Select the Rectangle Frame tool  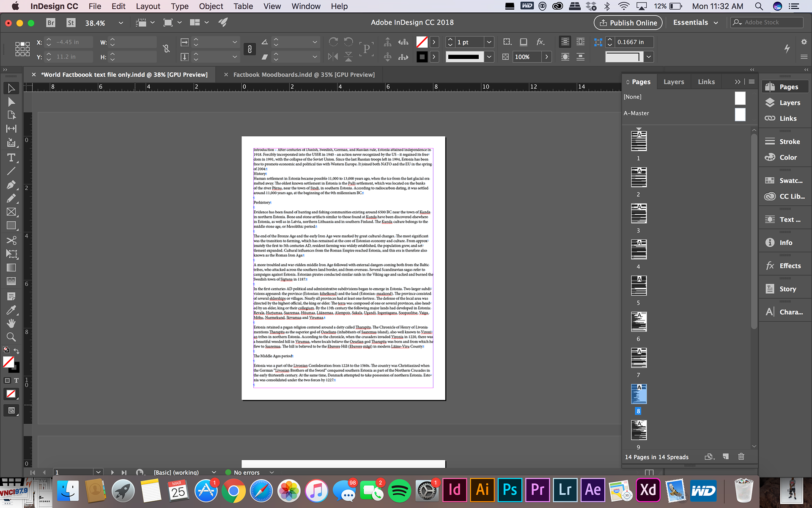11,212
